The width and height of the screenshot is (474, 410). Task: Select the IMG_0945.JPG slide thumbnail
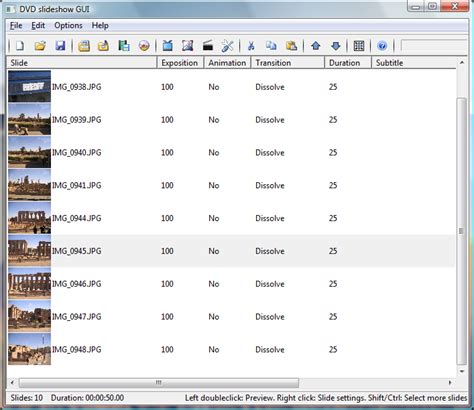(x=30, y=251)
